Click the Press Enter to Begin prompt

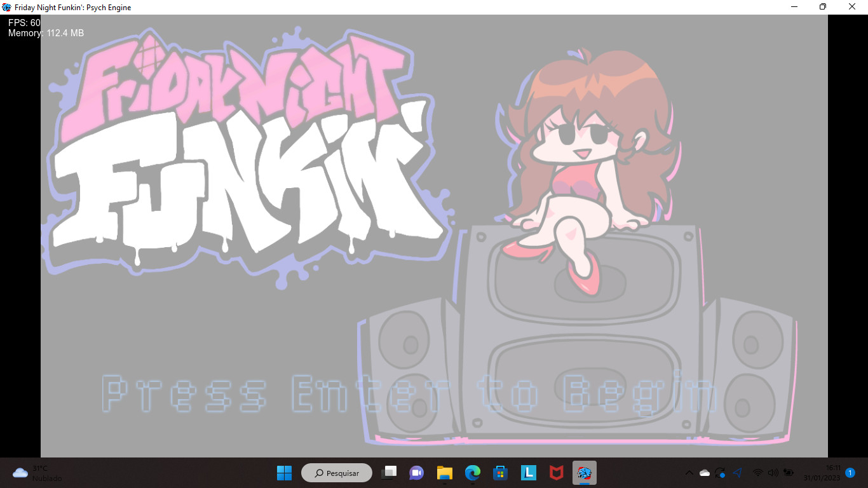click(x=410, y=393)
